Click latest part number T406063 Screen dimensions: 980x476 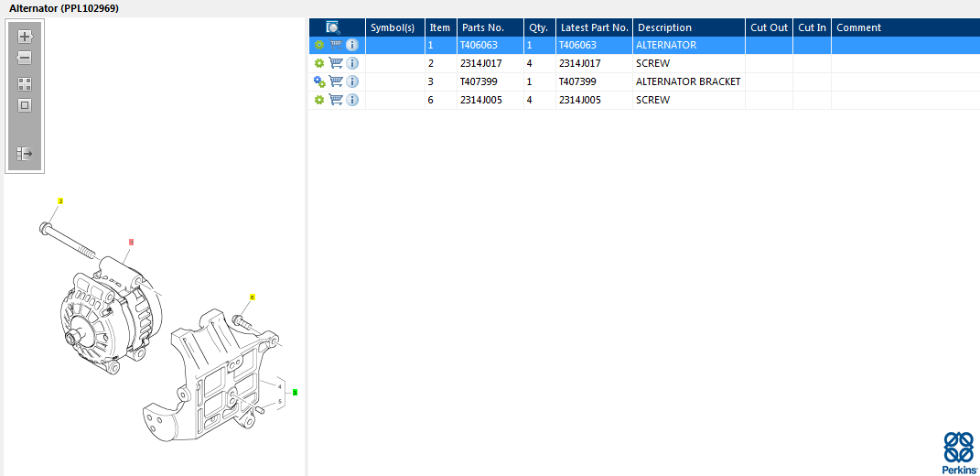point(577,45)
